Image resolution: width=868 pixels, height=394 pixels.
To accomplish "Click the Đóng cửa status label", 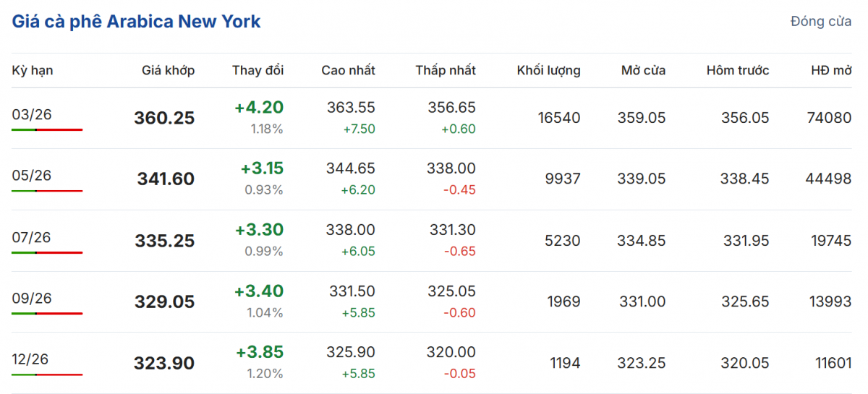I will (820, 22).
